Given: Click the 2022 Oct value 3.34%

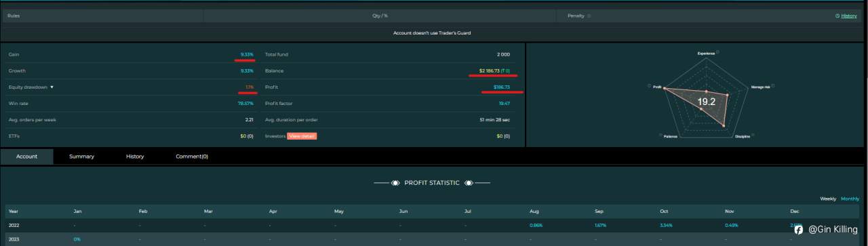Looking at the screenshot, I should (x=666, y=225).
